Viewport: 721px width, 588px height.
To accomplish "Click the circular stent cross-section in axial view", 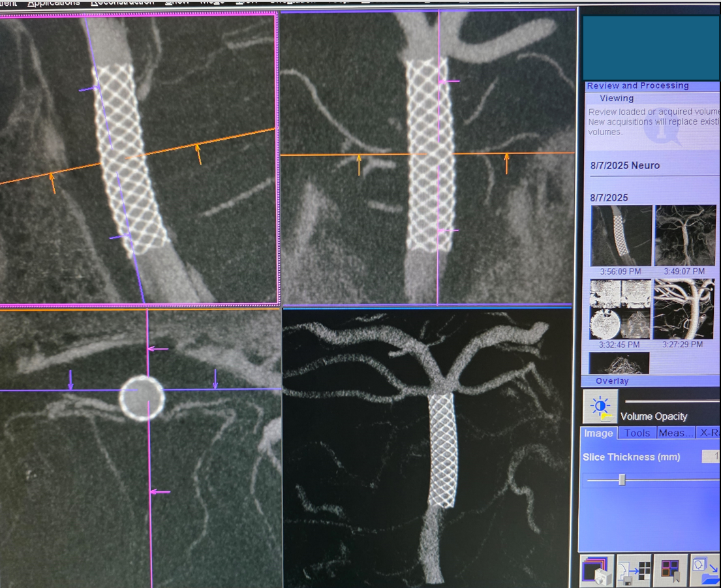I will 142,397.
